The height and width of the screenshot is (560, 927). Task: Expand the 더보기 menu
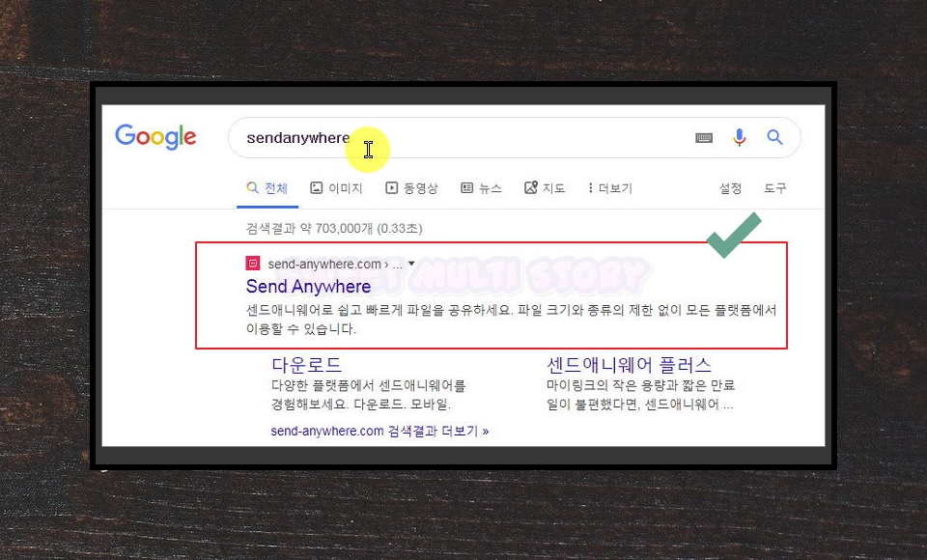[610, 188]
